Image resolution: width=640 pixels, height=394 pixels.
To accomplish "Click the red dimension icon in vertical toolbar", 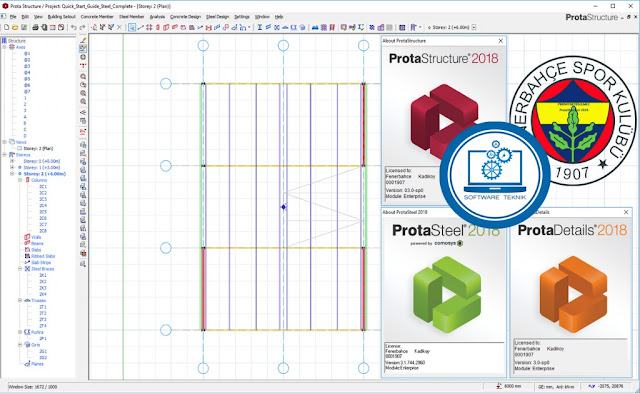I will click(x=83, y=132).
